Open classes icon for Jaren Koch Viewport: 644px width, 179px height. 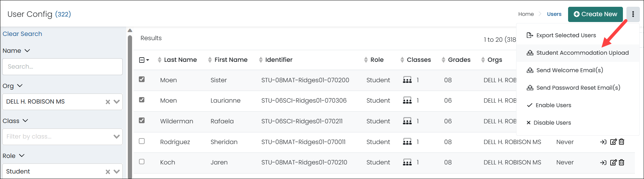coord(407,162)
